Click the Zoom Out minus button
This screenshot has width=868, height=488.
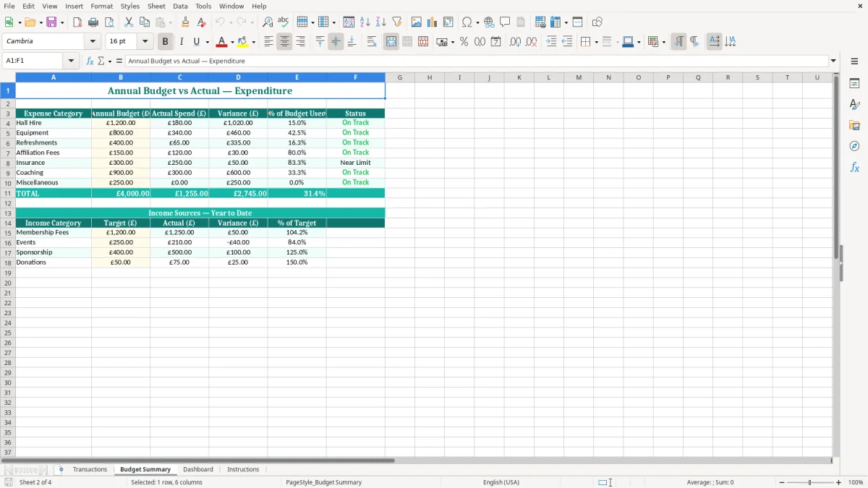[x=782, y=482]
